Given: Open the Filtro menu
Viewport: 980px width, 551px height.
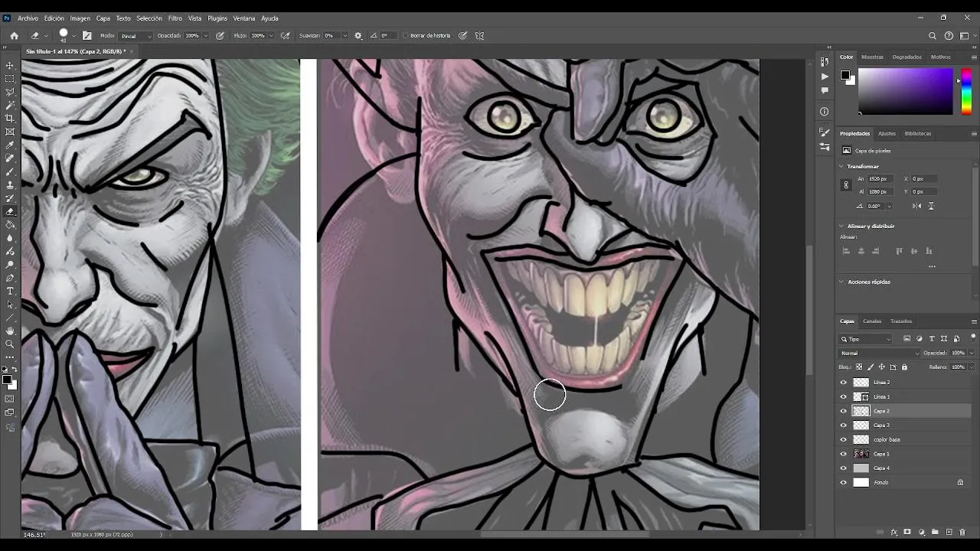Looking at the screenshot, I should (x=175, y=18).
